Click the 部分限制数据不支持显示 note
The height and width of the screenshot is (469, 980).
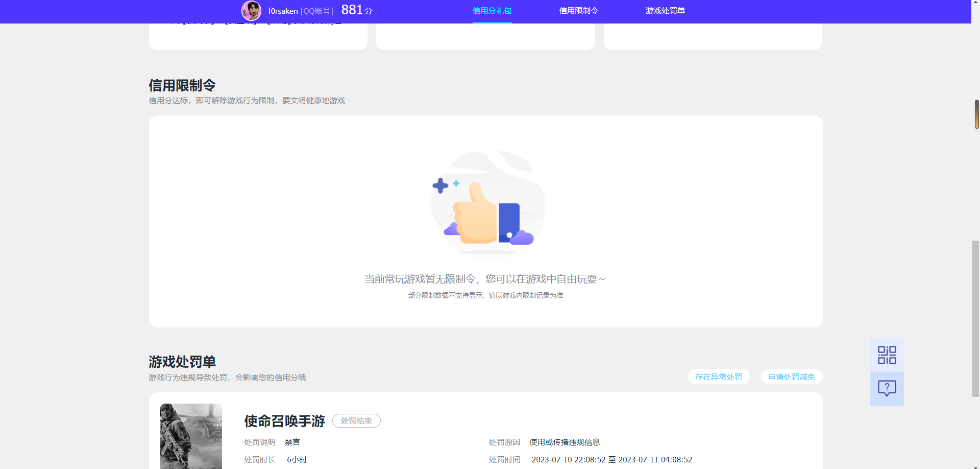pos(485,295)
